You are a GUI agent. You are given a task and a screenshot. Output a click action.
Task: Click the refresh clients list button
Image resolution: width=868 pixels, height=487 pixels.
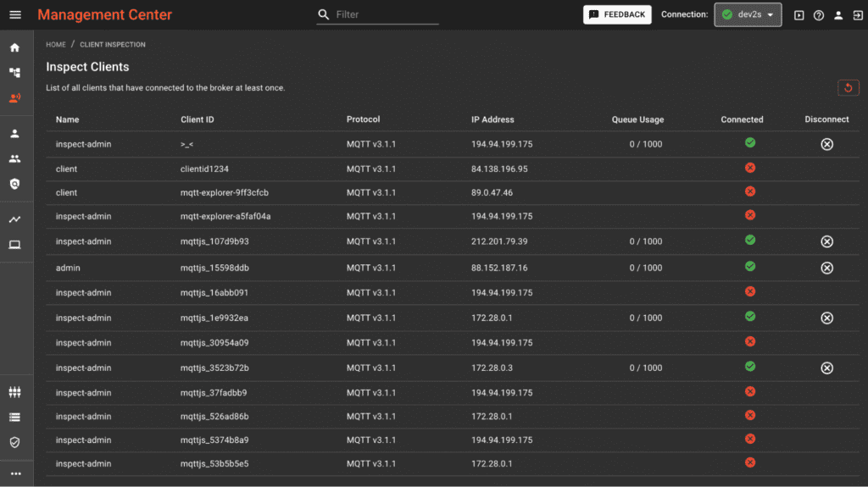pyautogui.click(x=848, y=88)
